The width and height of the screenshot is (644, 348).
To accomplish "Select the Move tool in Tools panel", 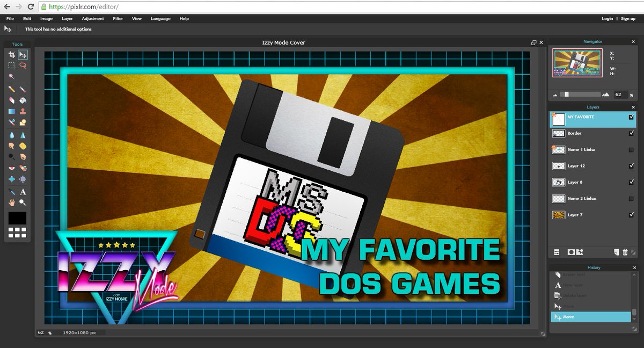I will pos(23,54).
